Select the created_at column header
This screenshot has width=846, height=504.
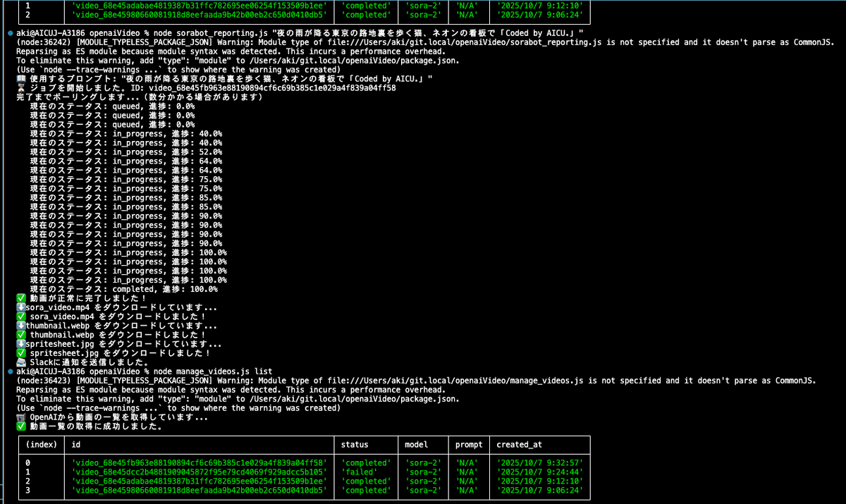click(520, 445)
